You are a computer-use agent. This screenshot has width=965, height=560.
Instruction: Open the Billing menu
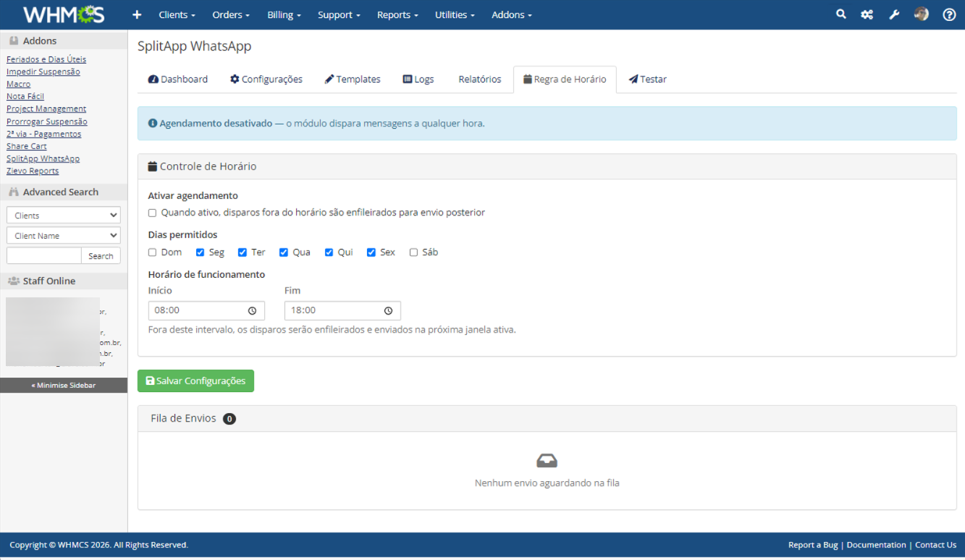pyautogui.click(x=284, y=14)
